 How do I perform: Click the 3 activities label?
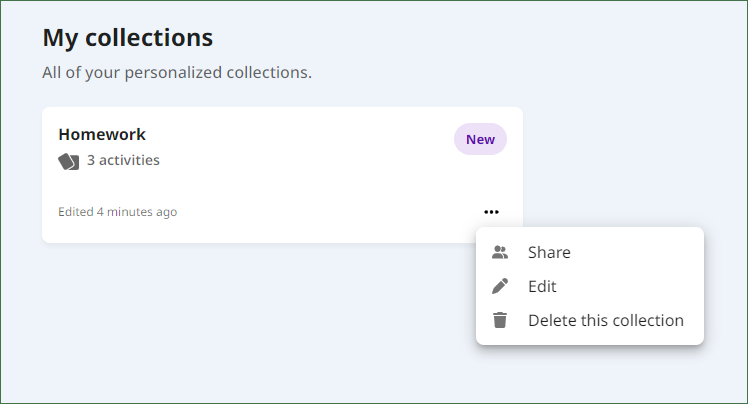pyautogui.click(x=123, y=160)
